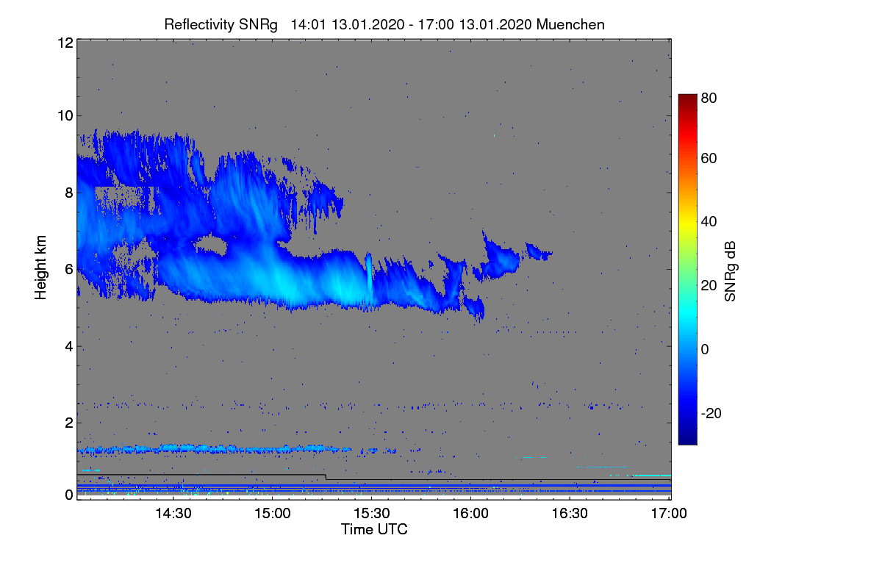Click the 17:00 time axis tick label
The height and width of the screenshot is (588, 882).
point(668,512)
